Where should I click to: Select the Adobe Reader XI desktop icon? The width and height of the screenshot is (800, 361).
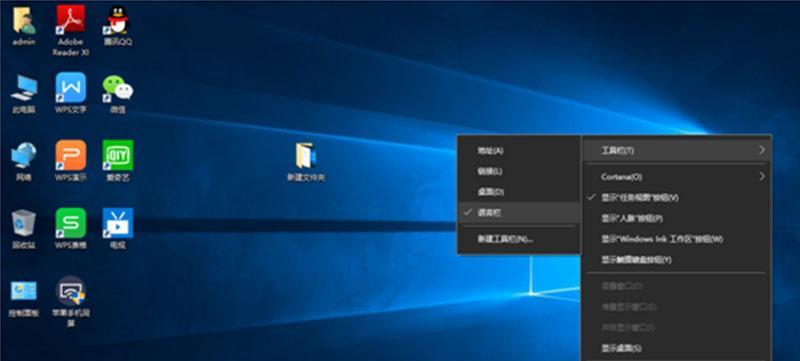[x=70, y=20]
